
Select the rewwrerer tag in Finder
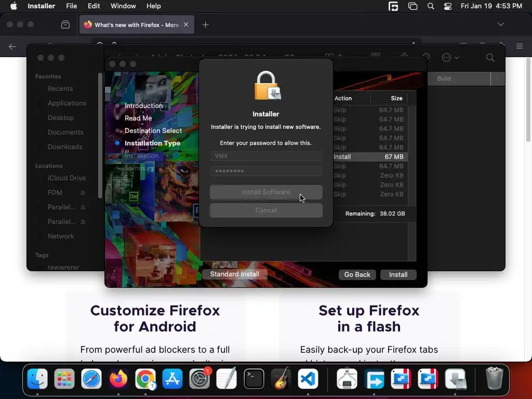pyautogui.click(x=63, y=268)
